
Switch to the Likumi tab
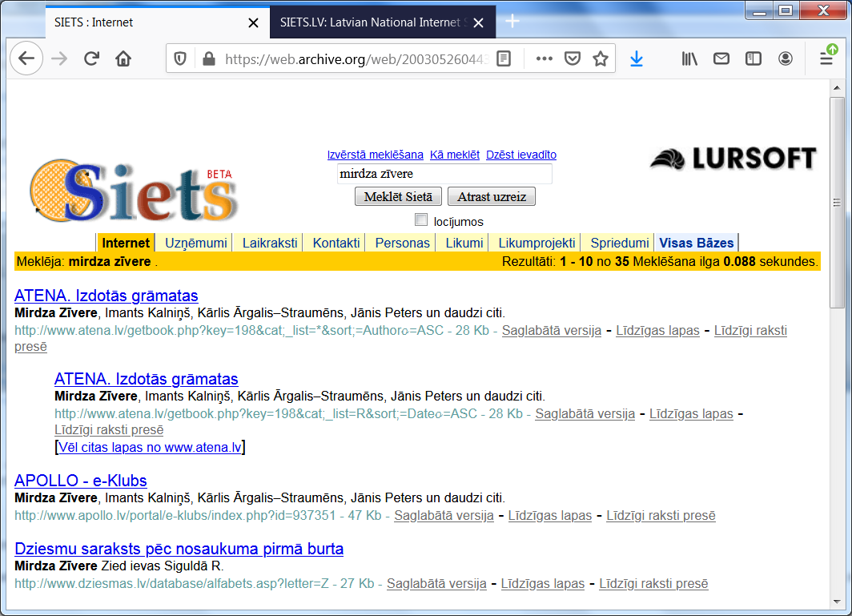tap(464, 243)
